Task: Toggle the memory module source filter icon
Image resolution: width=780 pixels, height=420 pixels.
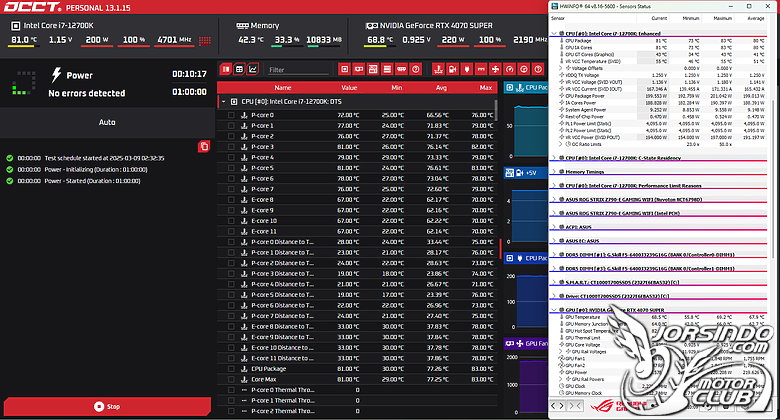Action: tap(401, 69)
